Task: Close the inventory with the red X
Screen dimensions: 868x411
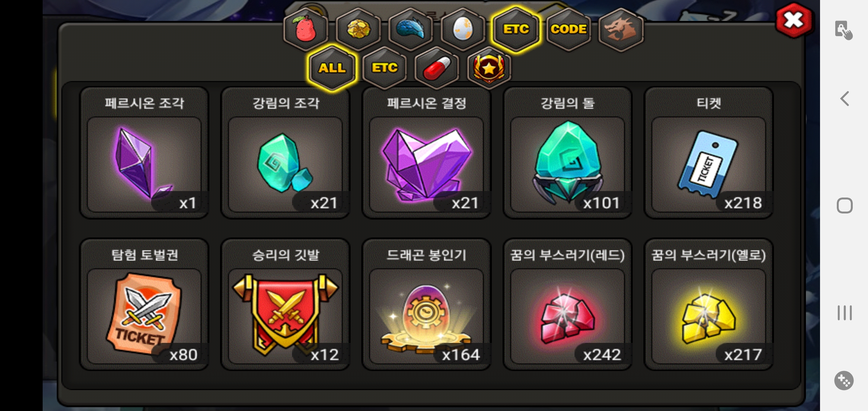Action: (794, 20)
